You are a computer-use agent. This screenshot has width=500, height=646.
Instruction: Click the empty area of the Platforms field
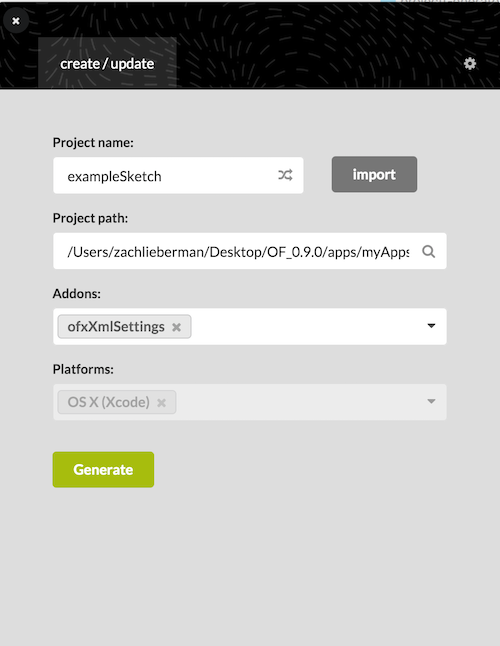(x=300, y=402)
